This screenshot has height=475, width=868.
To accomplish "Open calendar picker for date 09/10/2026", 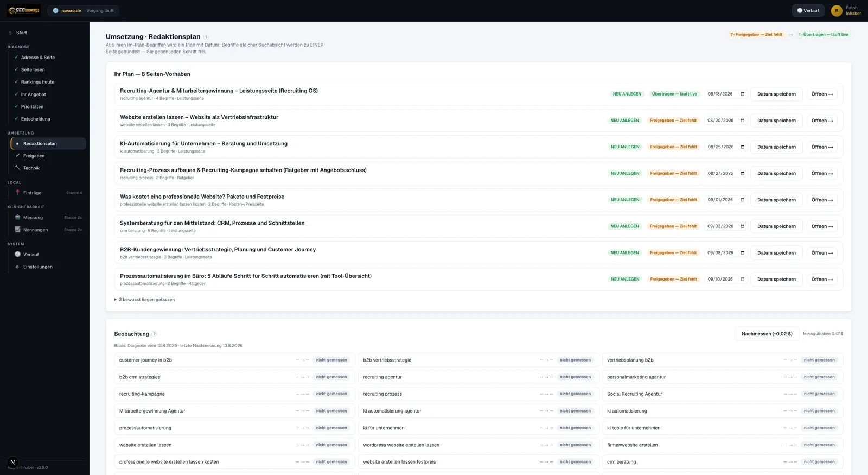I will click(743, 279).
